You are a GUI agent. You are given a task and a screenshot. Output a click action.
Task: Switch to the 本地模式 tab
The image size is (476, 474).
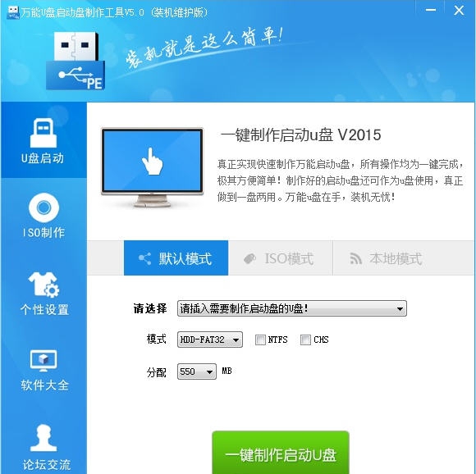pos(386,258)
